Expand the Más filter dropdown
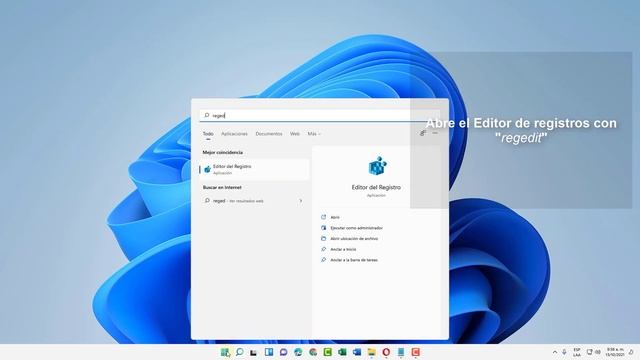The image size is (640, 360). 314,134
